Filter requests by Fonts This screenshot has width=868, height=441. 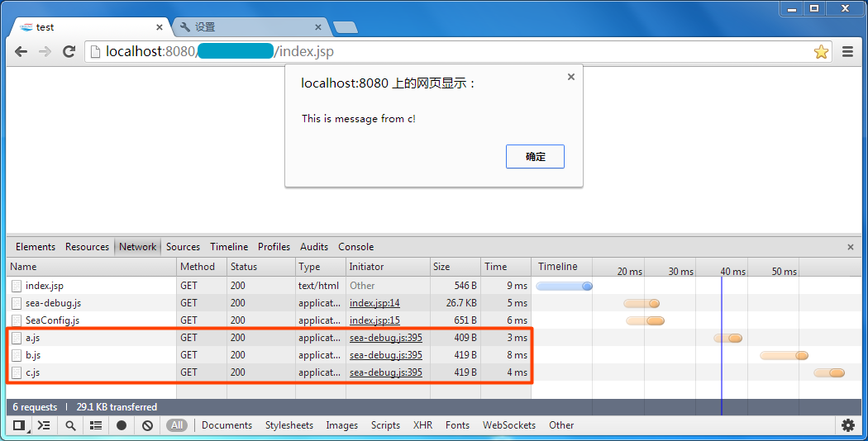point(457,425)
